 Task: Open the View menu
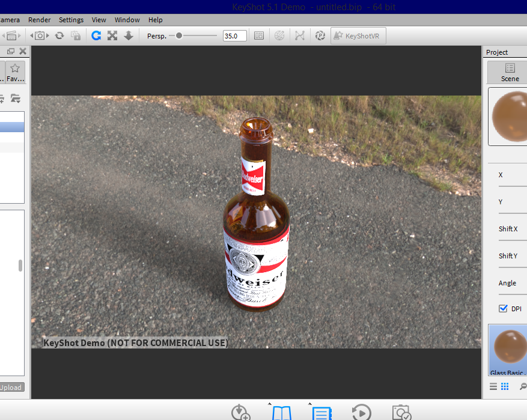[99, 20]
